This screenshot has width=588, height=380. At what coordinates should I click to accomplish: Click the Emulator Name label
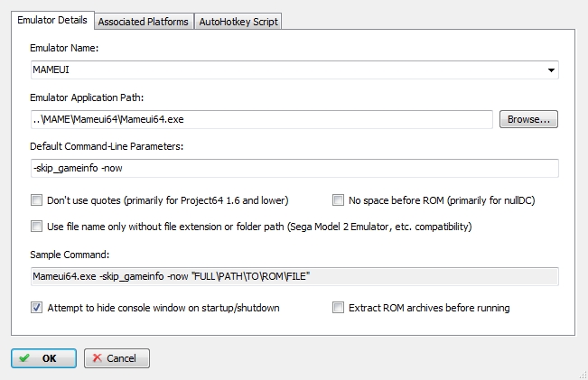(x=64, y=48)
